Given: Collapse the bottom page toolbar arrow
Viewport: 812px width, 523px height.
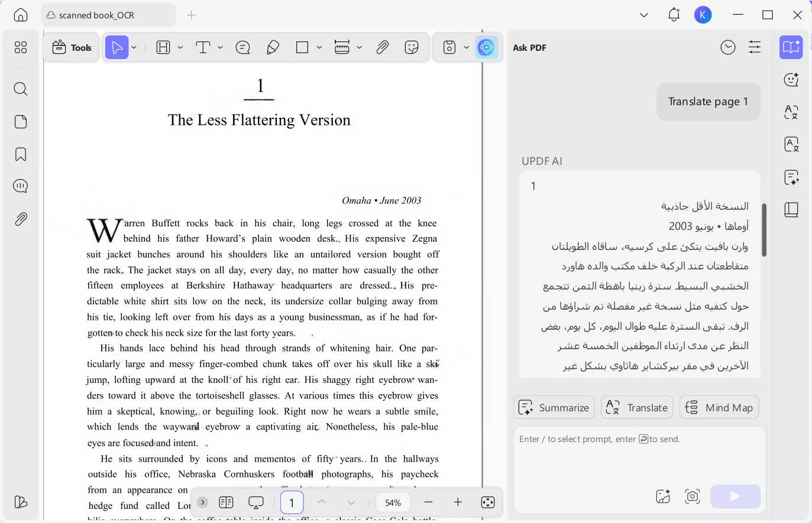Looking at the screenshot, I should [203, 502].
